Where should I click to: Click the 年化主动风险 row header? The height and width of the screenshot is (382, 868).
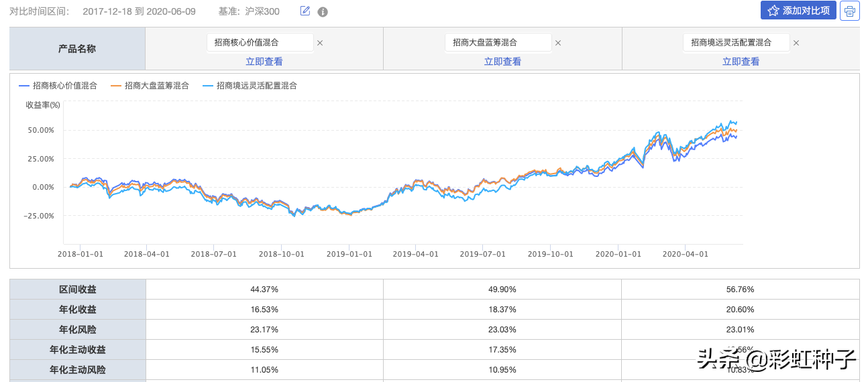click(x=78, y=370)
